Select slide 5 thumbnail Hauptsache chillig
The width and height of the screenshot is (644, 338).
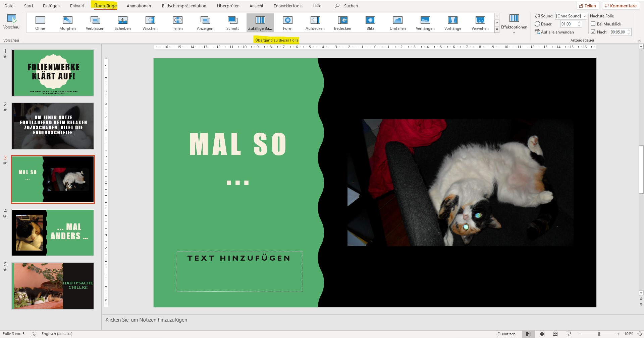point(53,286)
